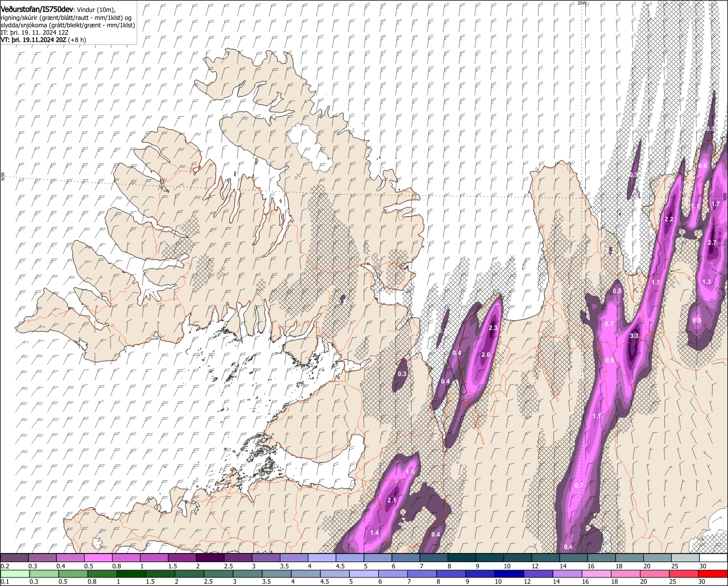This screenshot has width=728, height=586.
Task: Select the light gray snow swatch starting at 25
Action: [685, 558]
